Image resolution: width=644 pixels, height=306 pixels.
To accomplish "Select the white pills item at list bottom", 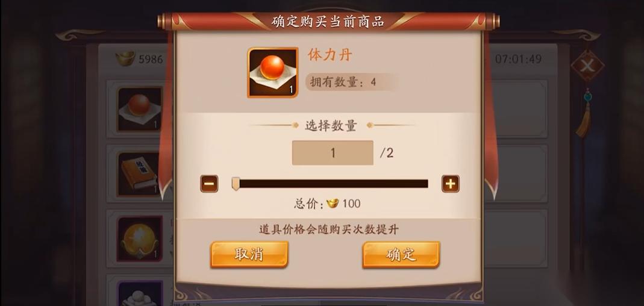I will point(140,294).
